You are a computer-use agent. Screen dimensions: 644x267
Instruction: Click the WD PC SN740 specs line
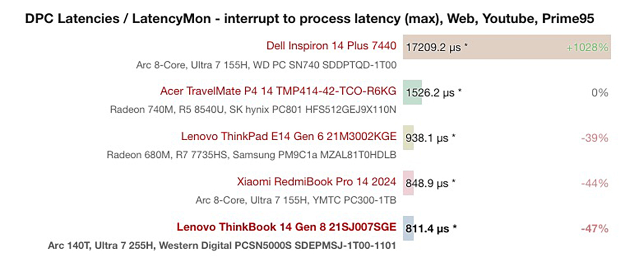[x=266, y=64]
